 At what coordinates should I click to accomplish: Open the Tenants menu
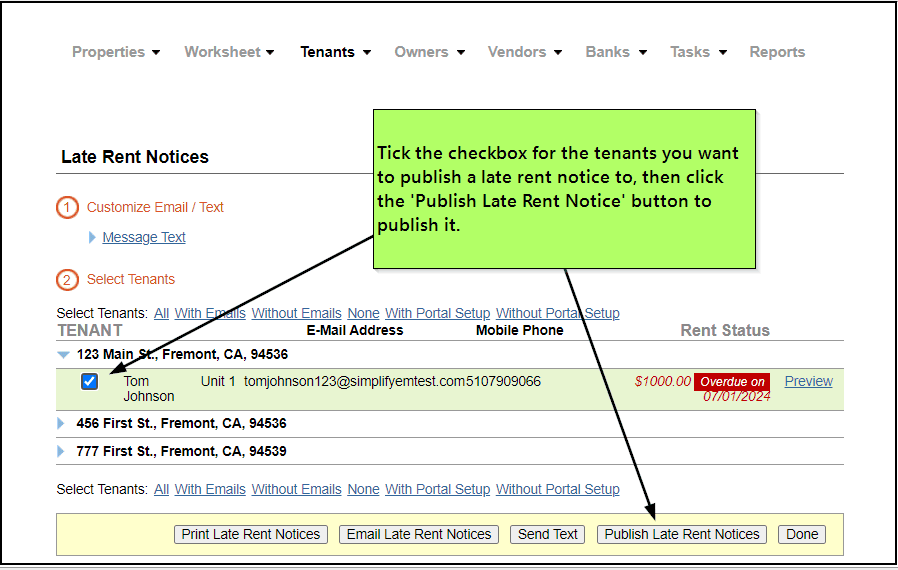335,52
